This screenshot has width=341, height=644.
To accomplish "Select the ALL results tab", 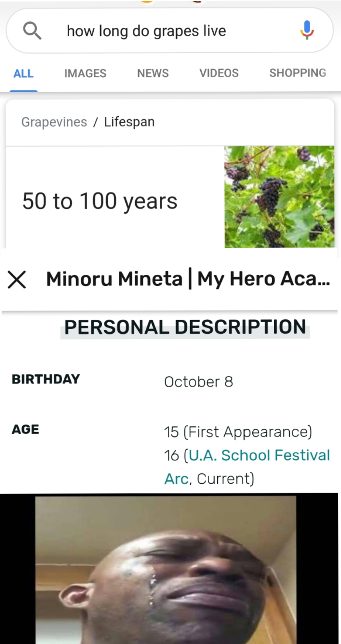I will [23, 74].
